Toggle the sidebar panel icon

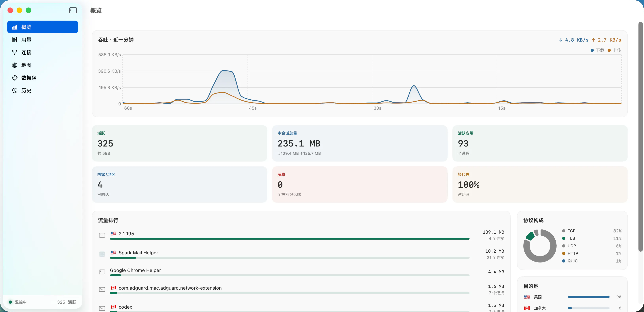73,10
